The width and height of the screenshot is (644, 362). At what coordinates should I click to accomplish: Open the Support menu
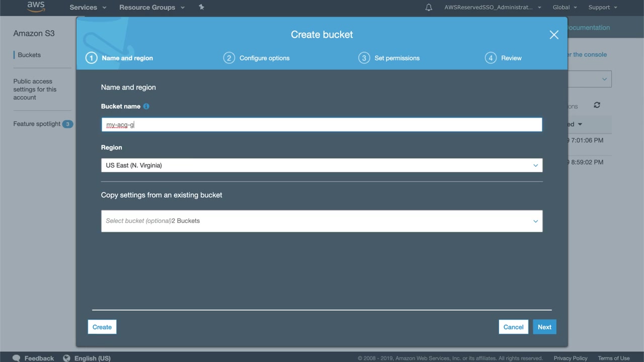tap(603, 8)
